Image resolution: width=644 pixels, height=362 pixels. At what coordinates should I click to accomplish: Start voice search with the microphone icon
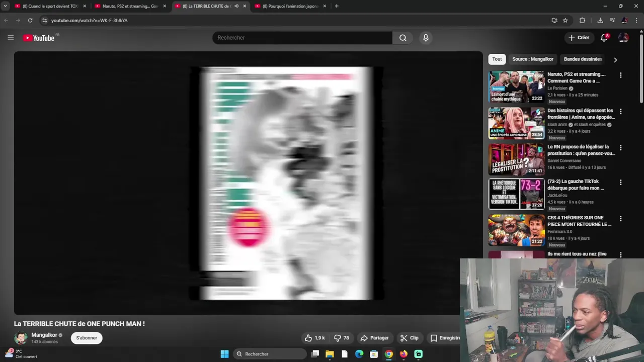click(x=426, y=38)
